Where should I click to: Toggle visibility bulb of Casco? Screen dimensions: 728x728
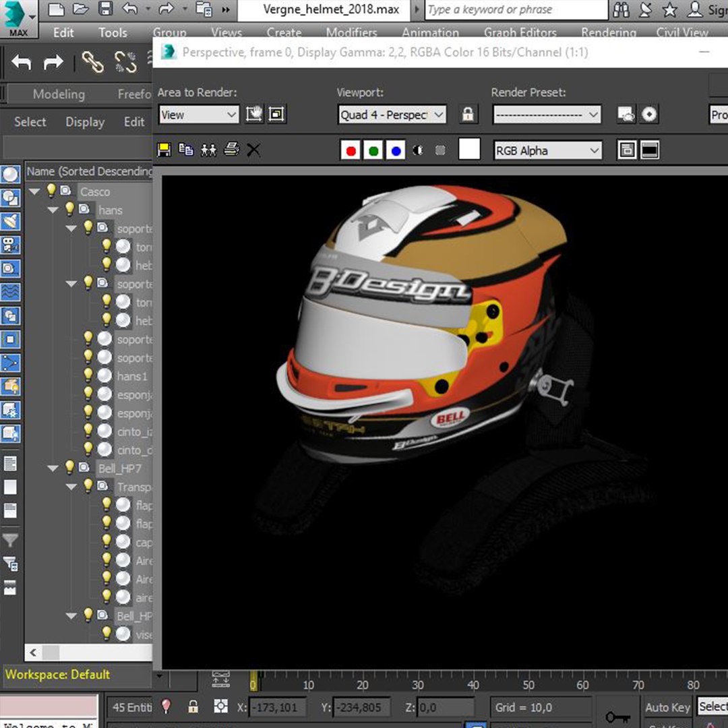click(51, 190)
